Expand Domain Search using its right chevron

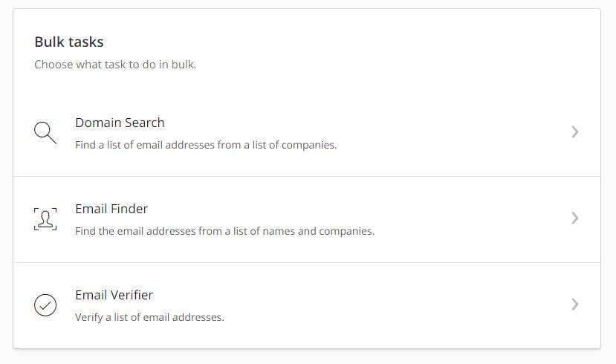click(574, 132)
